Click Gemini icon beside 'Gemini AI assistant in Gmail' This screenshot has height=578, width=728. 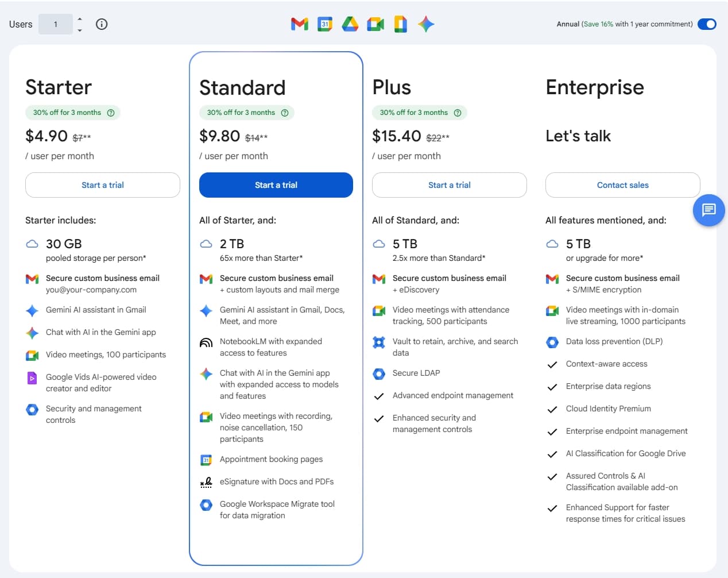(32, 310)
